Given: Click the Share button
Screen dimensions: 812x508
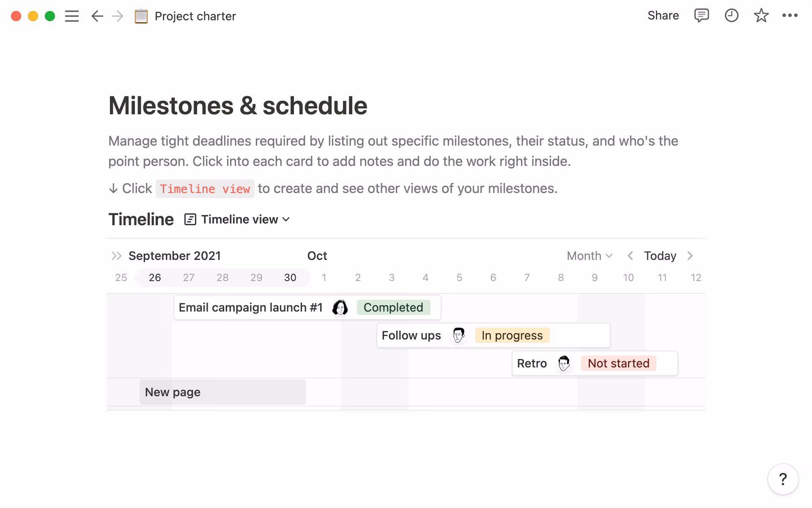Looking at the screenshot, I should tap(663, 16).
